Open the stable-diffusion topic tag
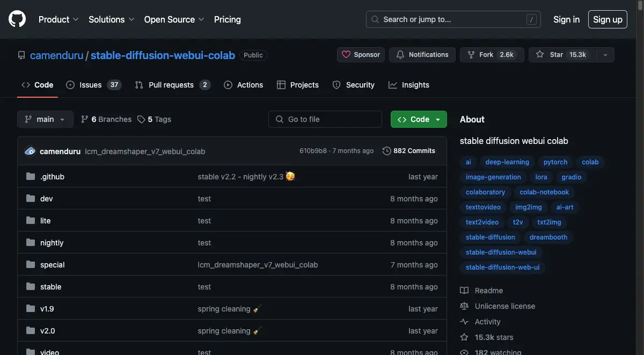This screenshot has height=355, width=644. [x=490, y=237]
